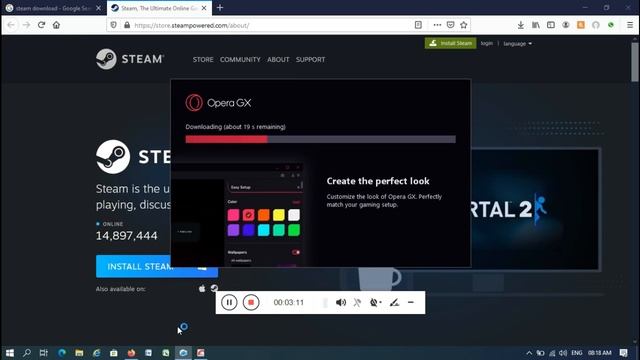Click the tracking protection shield icon
This screenshot has height=360, width=640.
pos(113,25)
